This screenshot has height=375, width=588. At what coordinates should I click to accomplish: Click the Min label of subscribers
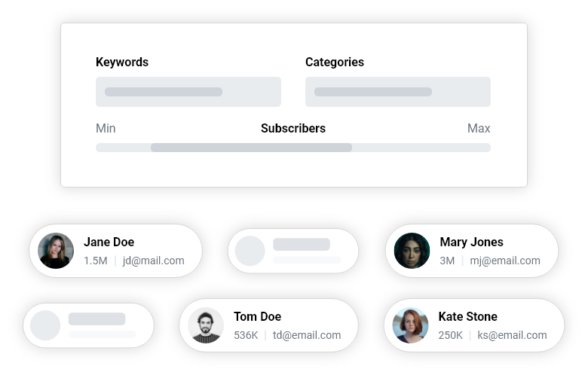106,129
